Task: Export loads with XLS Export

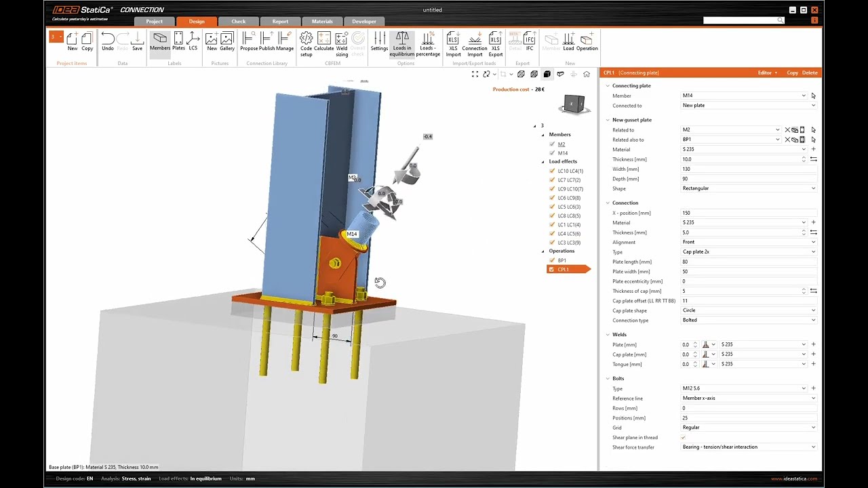Action: [496, 44]
